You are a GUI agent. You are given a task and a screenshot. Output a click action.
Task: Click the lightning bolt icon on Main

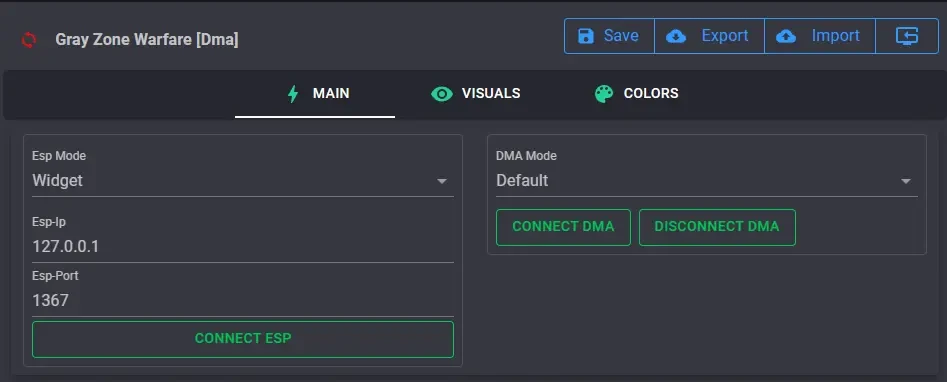pyautogui.click(x=293, y=94)
